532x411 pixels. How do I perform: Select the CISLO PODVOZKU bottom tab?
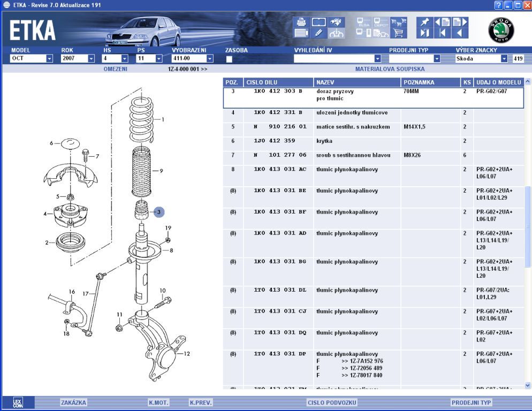pyautogui.click(x=332, y=402)
